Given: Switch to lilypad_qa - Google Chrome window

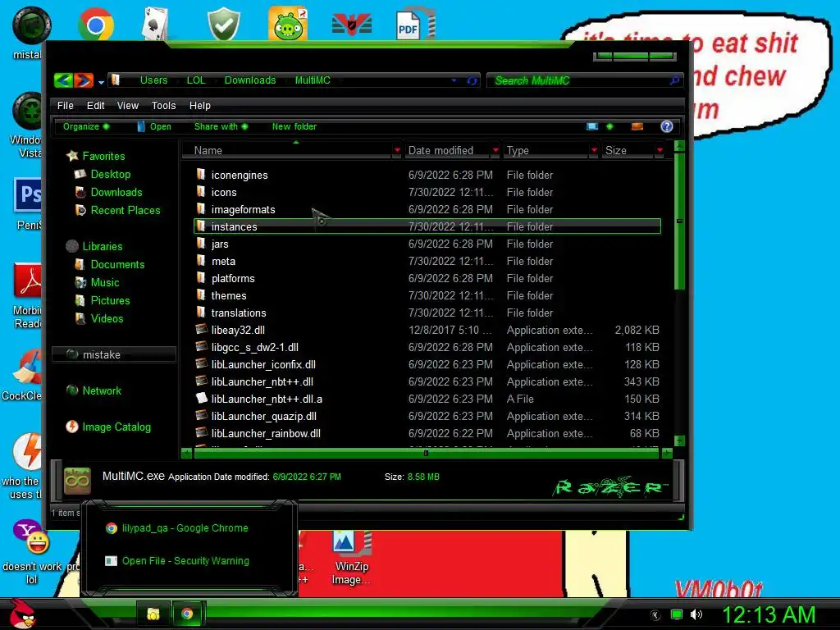Looking at the screenshot, I should (x=185, y=528).
